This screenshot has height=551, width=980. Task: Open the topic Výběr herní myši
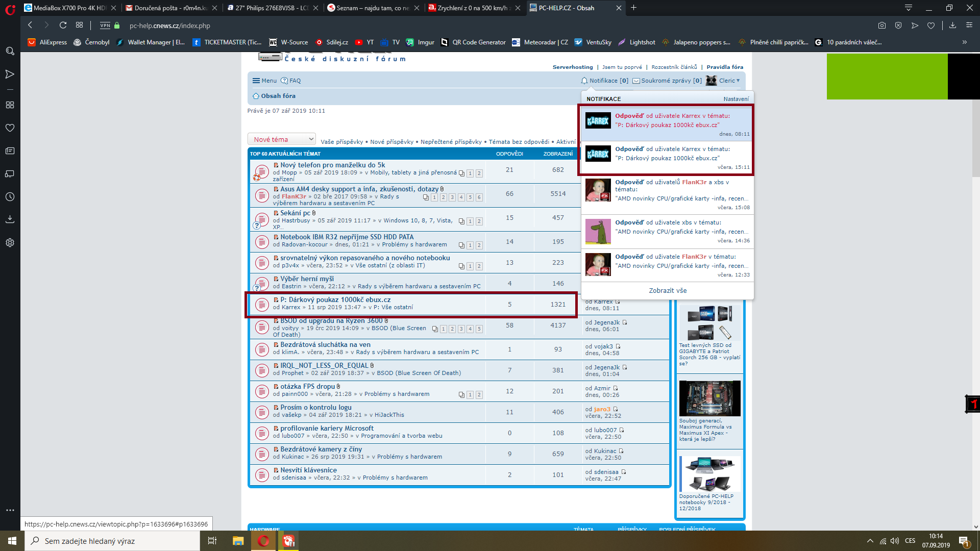point(307,279)
